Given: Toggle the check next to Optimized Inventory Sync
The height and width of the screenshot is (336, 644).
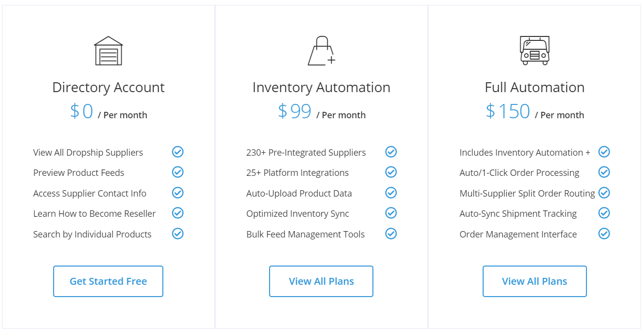Looking at the screenshot, I should 391,213.
